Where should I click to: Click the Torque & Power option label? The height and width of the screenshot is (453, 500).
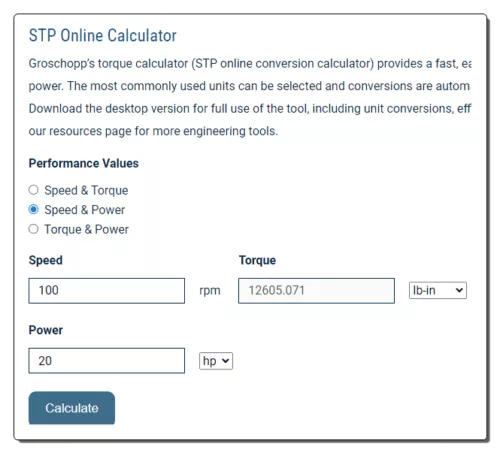[87, 229]
